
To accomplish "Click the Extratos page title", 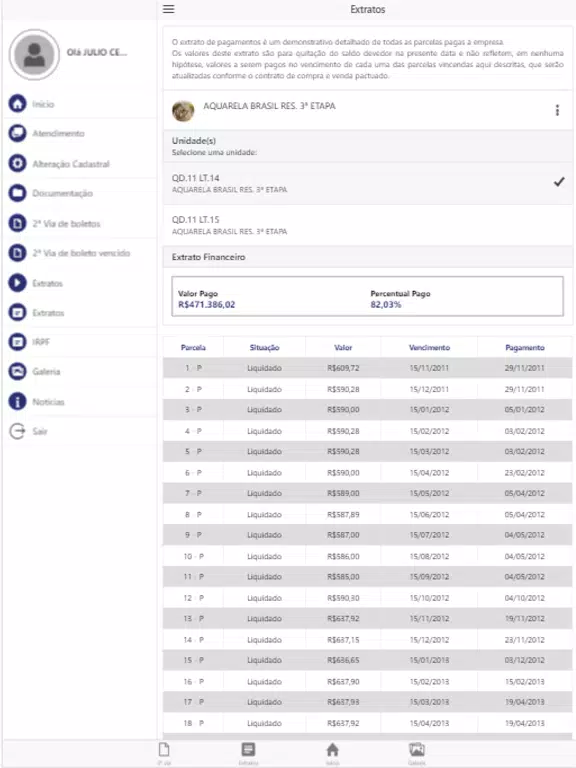I will (x=367, y=9).
